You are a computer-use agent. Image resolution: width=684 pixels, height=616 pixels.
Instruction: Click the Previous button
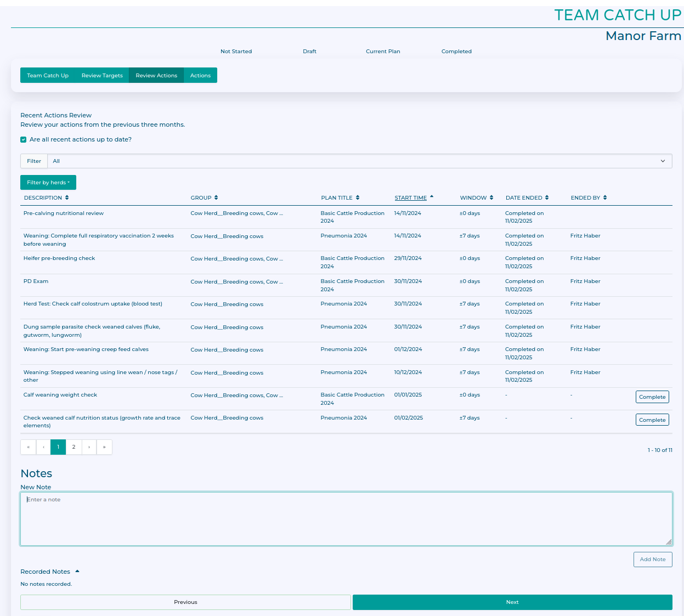coord(185,602)
